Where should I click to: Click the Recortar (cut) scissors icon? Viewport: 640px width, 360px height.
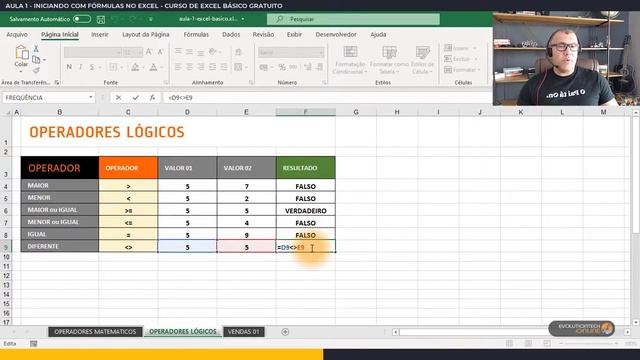pyautogui.click(x=36, y=49)
